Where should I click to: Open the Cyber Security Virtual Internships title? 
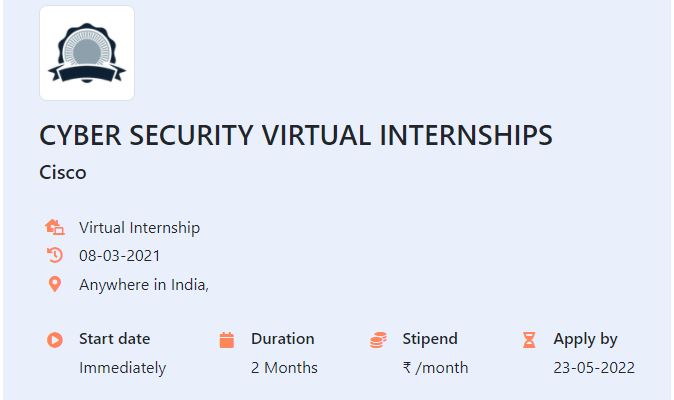point(296,135)
